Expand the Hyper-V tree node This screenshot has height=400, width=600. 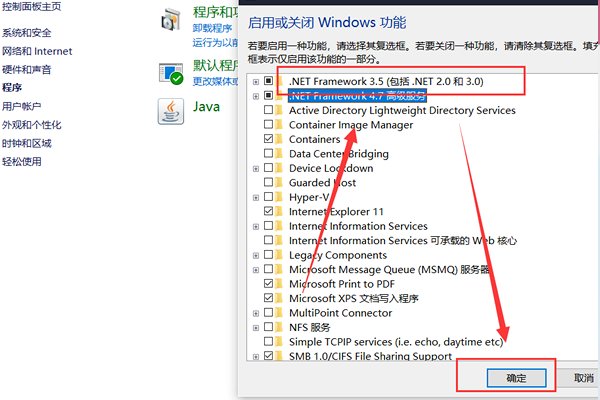point(256,198)
